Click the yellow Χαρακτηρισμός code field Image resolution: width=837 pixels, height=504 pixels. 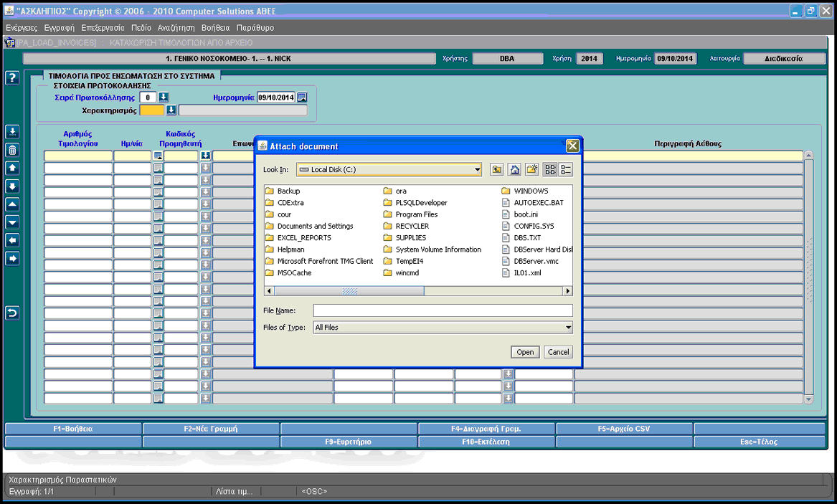click(x=151, y=110)
